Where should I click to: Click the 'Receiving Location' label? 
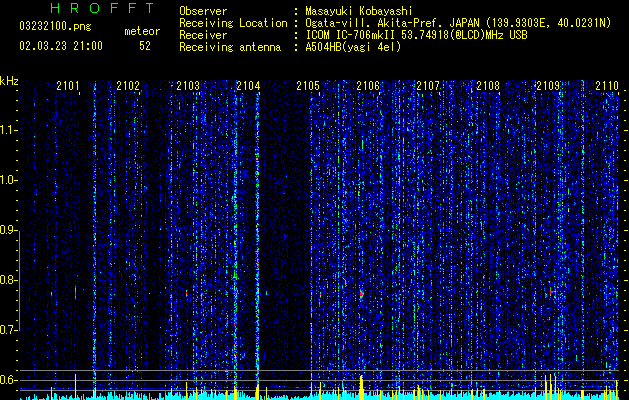pos(233,23)
